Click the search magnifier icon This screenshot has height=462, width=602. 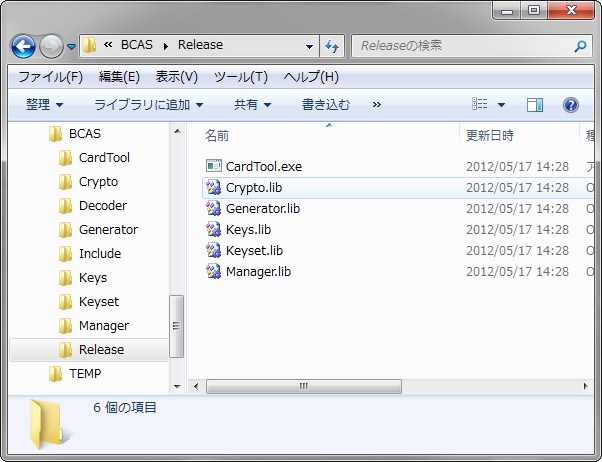pyautogui.click(x=581, y=45)
